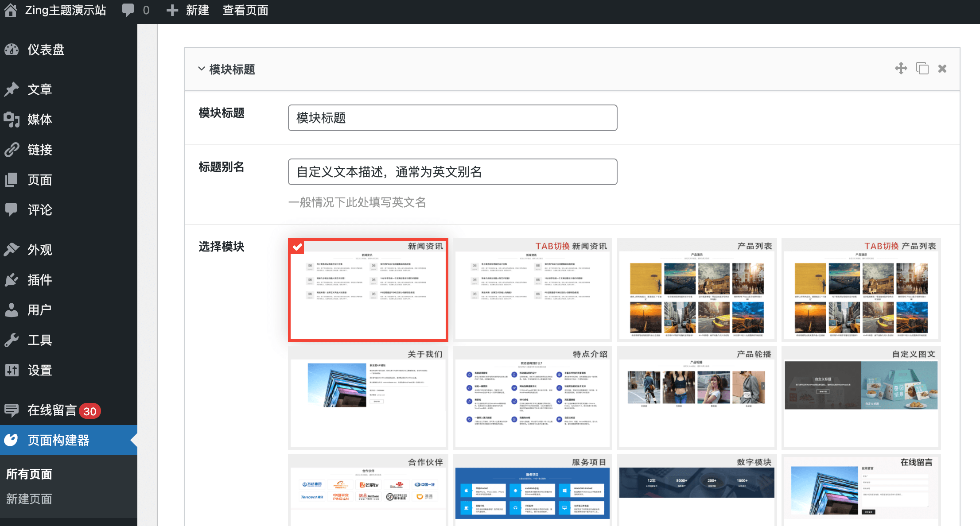The height and width of the screenshot is (526, 980).
Task: Click 新建页面 link in sidebar
Action: (x=29, y=499)
